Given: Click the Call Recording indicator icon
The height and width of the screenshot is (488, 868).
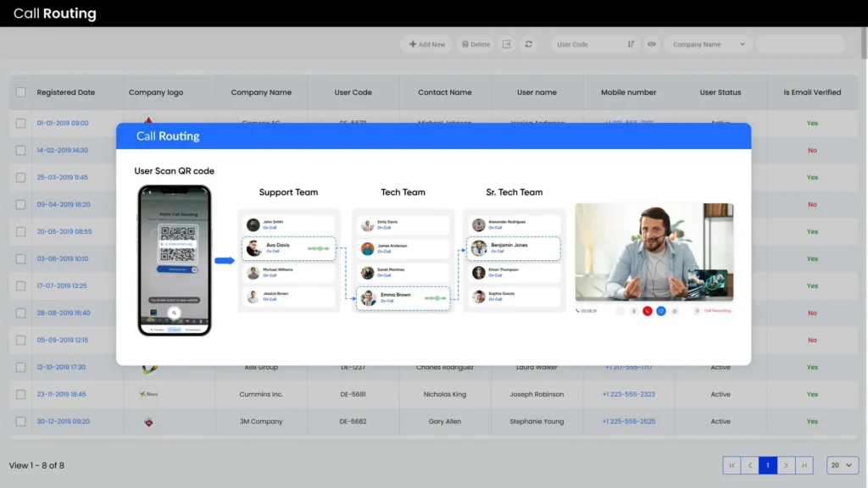Looking at the screenshot, I should pyautogui.click(x=698, y=311).
